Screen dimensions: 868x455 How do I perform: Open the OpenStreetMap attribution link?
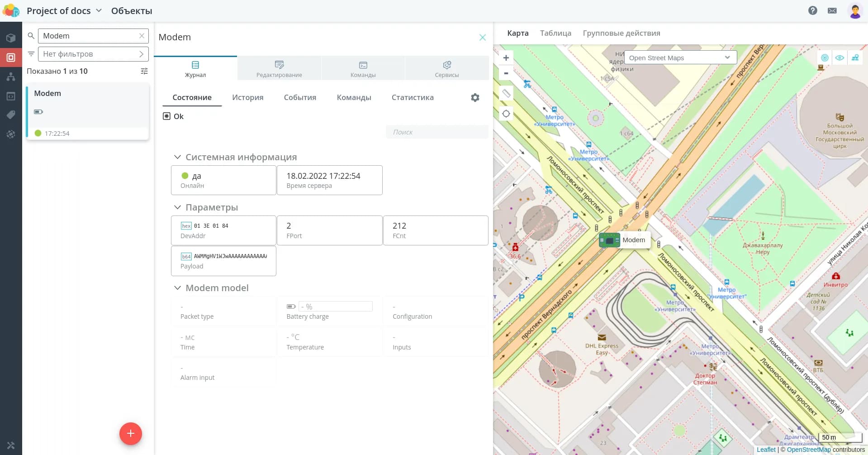(808, 450)
